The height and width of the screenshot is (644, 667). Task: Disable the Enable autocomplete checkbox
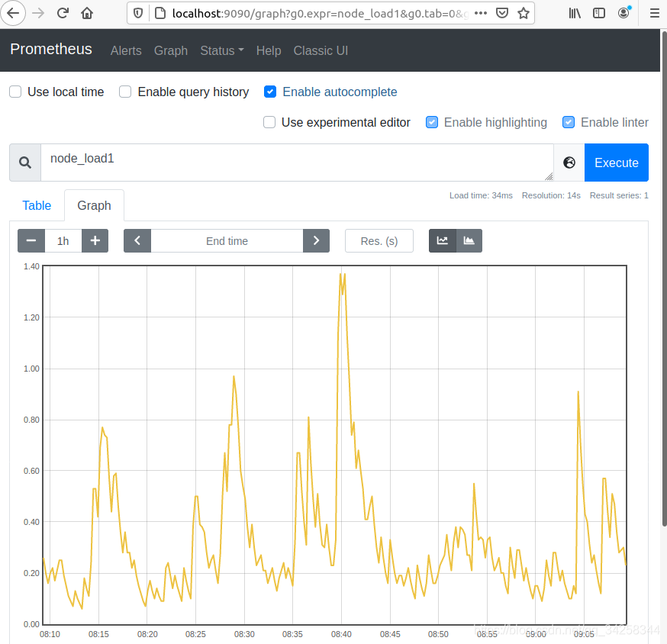coord(270,92)
